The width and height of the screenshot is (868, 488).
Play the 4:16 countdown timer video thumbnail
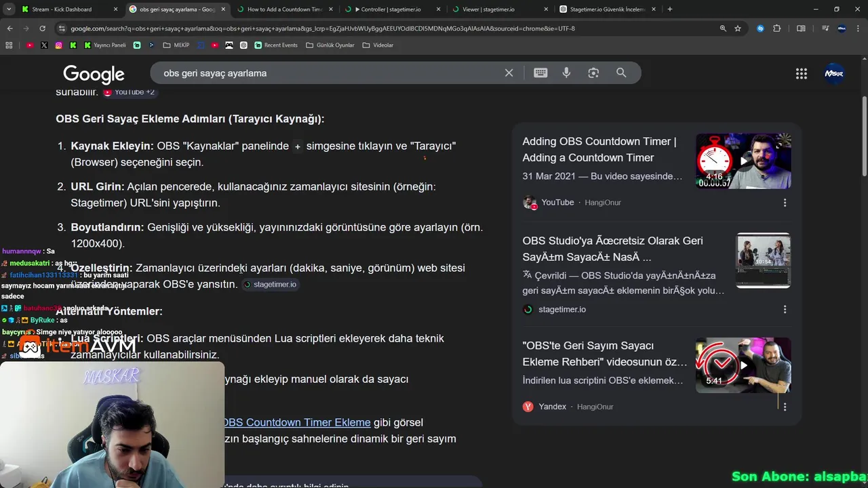[743, 161]
